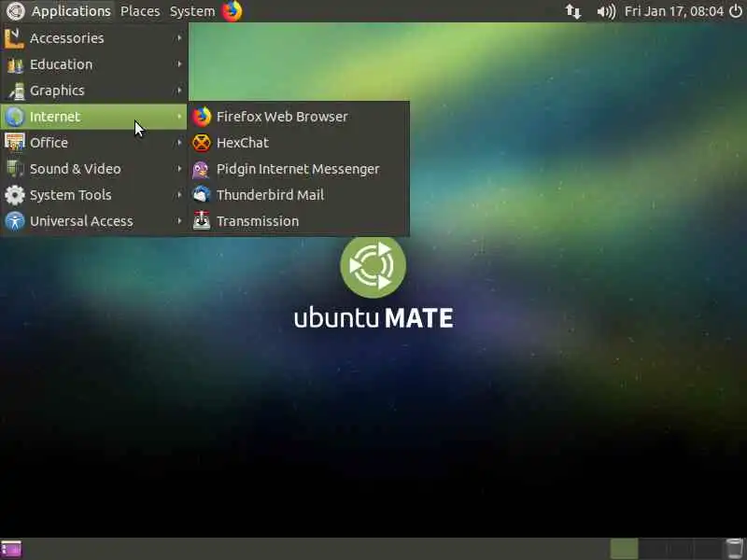747x560 pixels.
Task: Open the Office category
Action: click(94, 143)
